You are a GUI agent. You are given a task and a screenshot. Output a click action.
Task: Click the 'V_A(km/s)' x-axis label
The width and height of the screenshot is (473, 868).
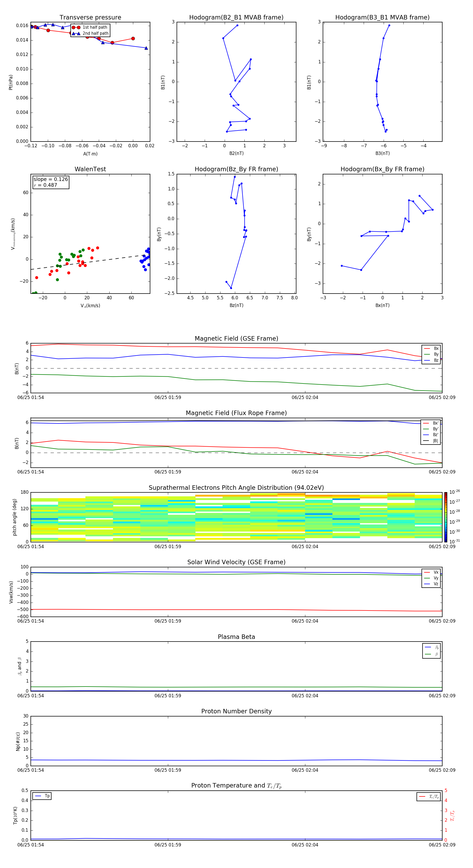click(x=90, y=306)
